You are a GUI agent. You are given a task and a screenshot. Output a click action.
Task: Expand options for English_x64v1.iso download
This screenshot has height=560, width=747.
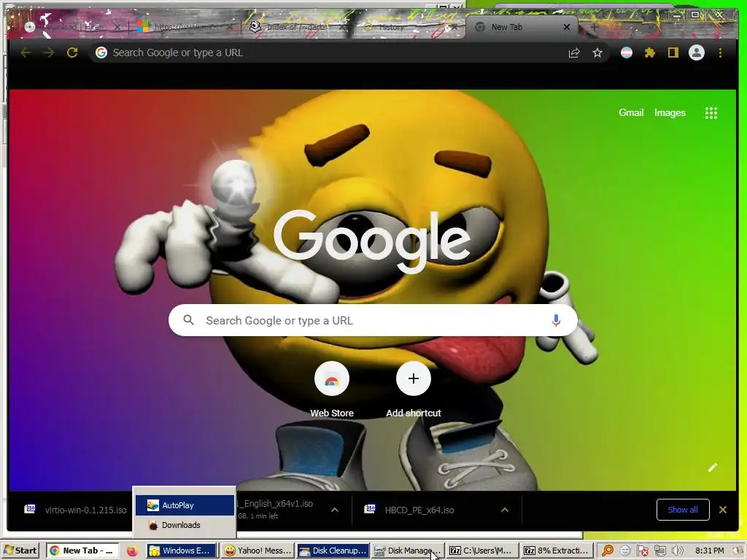pyautogui.click(x=335, y=510)
